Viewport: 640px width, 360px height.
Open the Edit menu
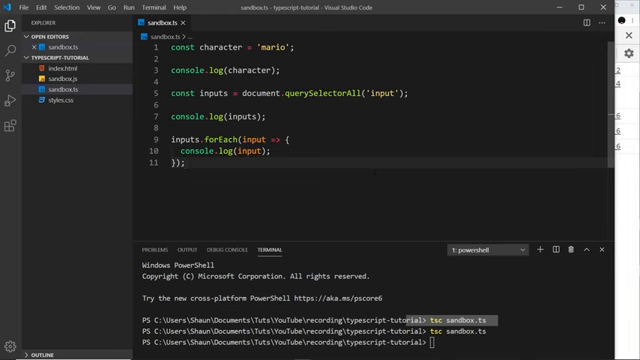coord(41,7)
